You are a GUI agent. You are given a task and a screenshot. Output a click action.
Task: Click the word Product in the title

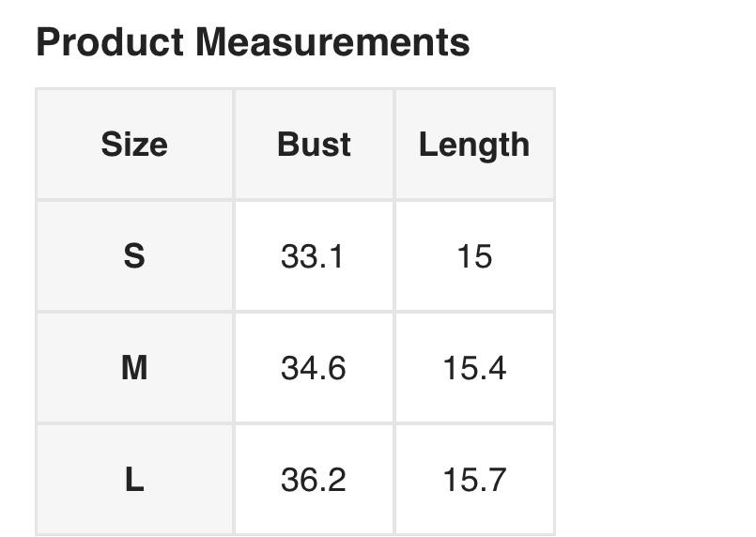(109, 42)
